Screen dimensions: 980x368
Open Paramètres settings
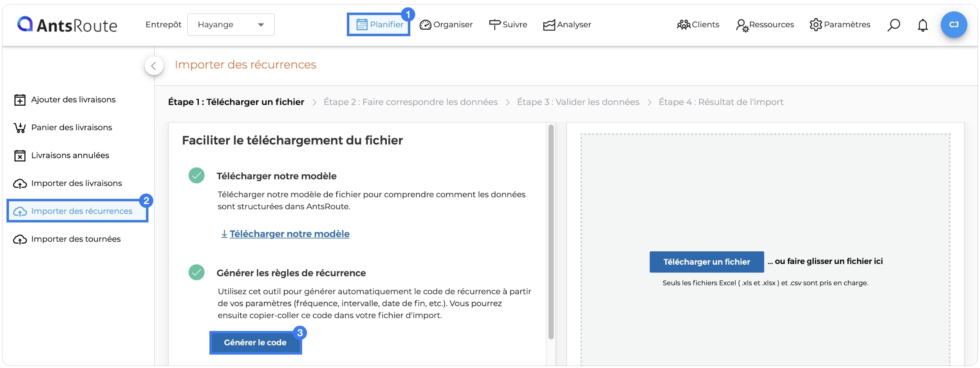click(840, 25)
